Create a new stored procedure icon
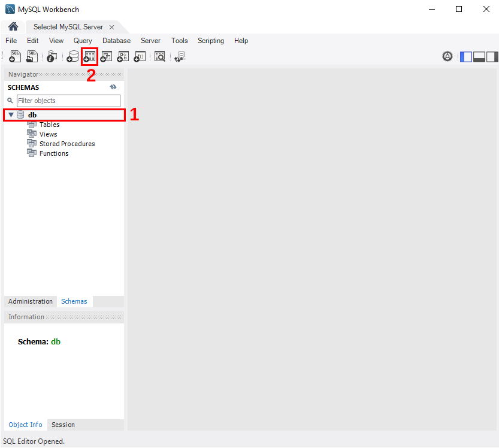499x448 pixels. [123, 56]
